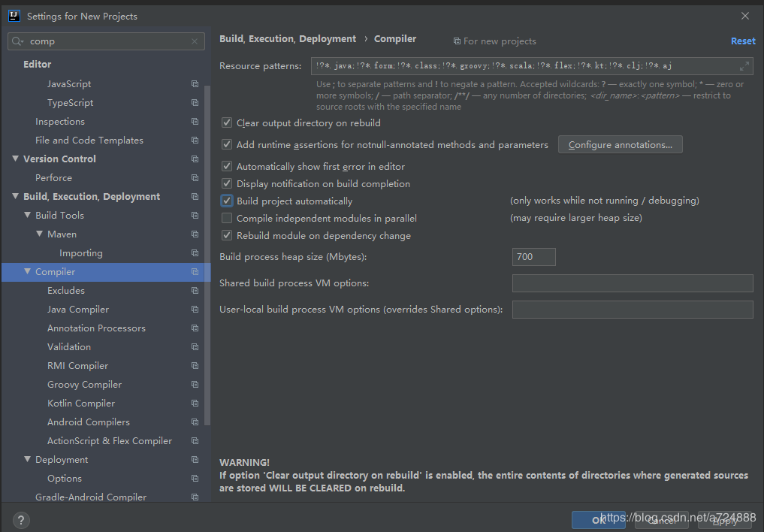
Task: Click the Resource patterns text field
Action: 532,66
